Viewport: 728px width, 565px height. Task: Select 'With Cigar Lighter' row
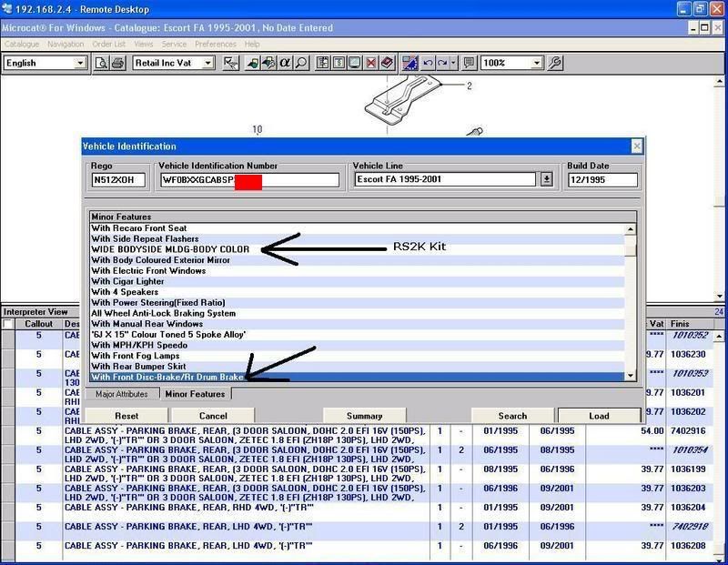coord(357,281)
